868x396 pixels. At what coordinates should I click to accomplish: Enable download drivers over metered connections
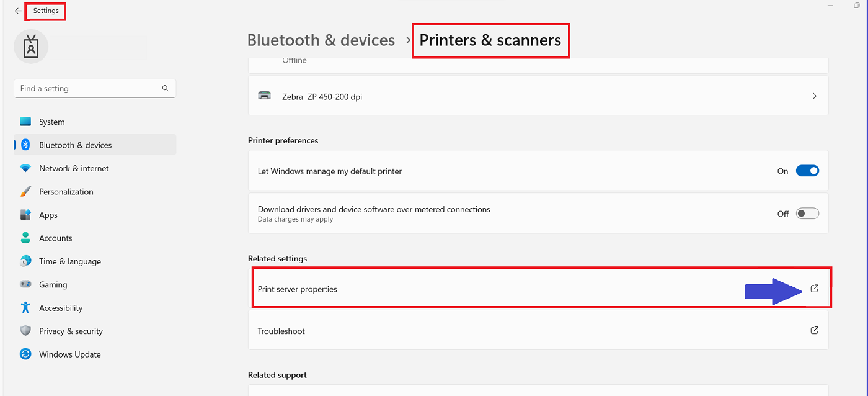[807, 214]
